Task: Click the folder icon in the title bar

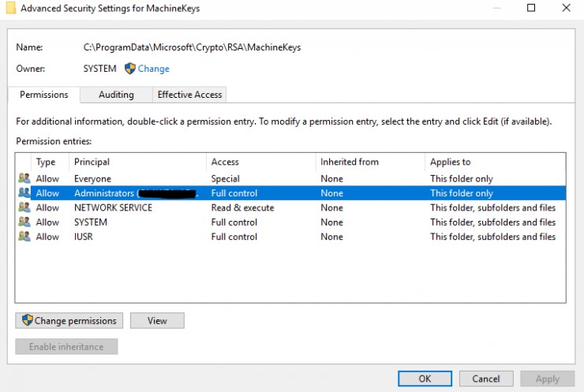Action: pos(11,8)
